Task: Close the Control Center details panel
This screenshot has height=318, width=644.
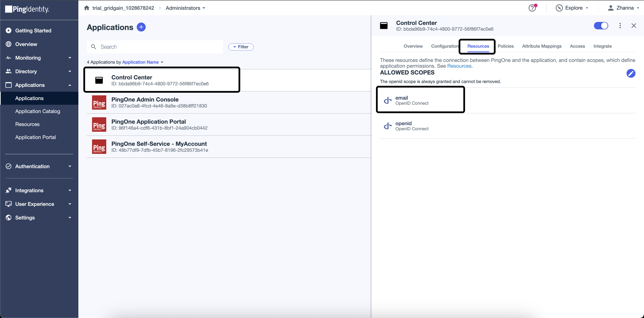Action: tap(634, 26)
